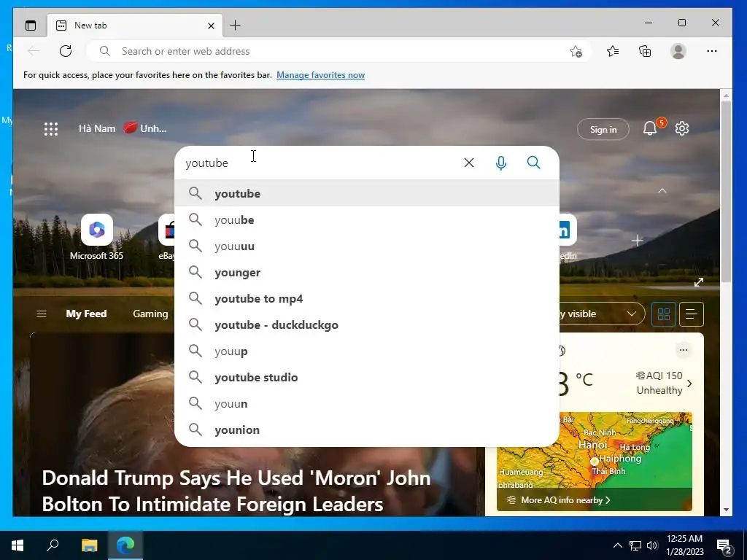
Task: Select the 'youube' suggestion
Action: [x=367, y=219]
